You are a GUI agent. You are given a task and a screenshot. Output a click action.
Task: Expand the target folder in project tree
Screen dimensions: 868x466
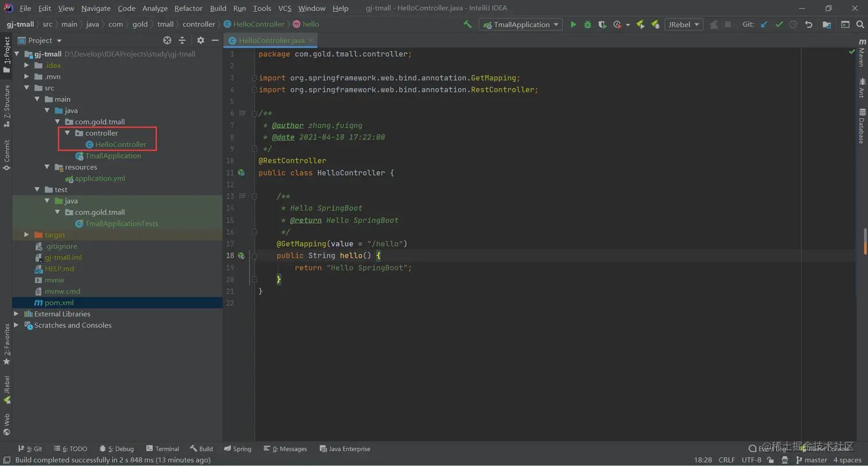(x=26, y=235)
